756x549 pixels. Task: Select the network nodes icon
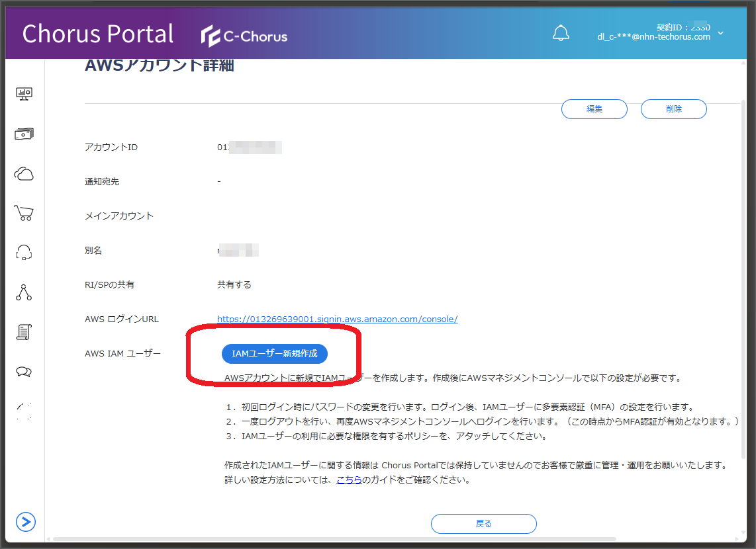[x=24, y=292]
